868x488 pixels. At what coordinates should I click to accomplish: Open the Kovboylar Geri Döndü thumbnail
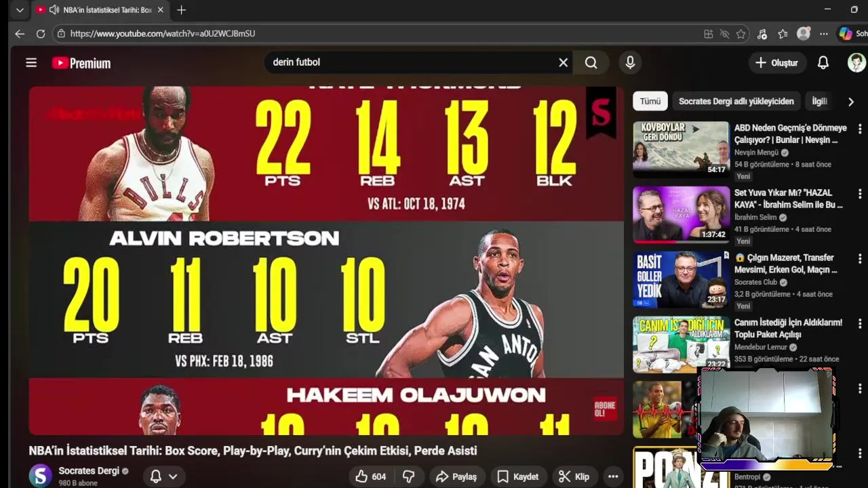[x=681, y=149]
